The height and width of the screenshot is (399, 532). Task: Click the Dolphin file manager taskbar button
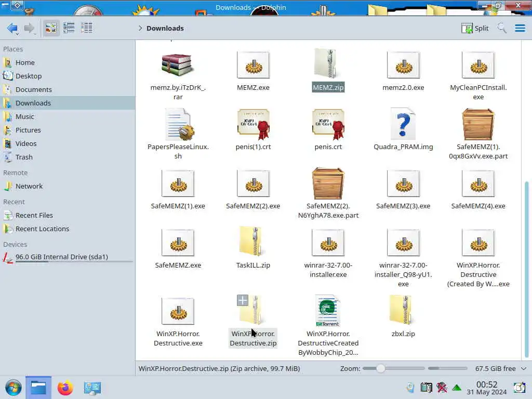(x=38, y=388)
